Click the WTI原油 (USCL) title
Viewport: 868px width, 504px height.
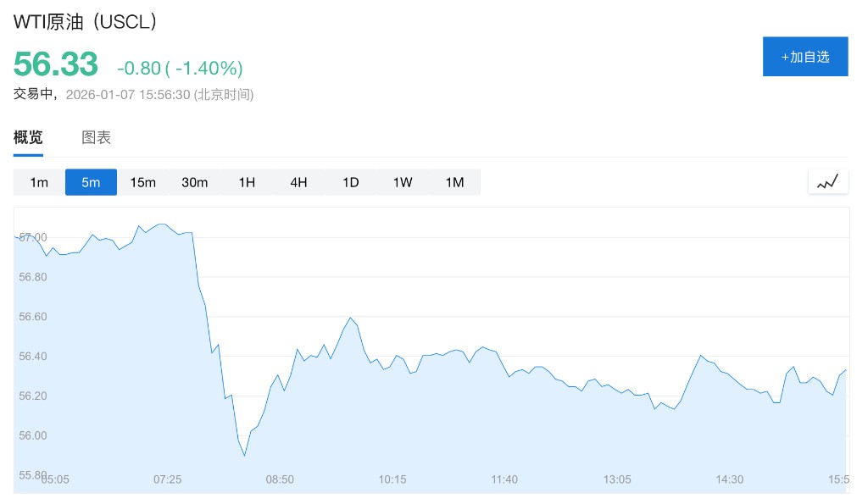tap(86, 23)
